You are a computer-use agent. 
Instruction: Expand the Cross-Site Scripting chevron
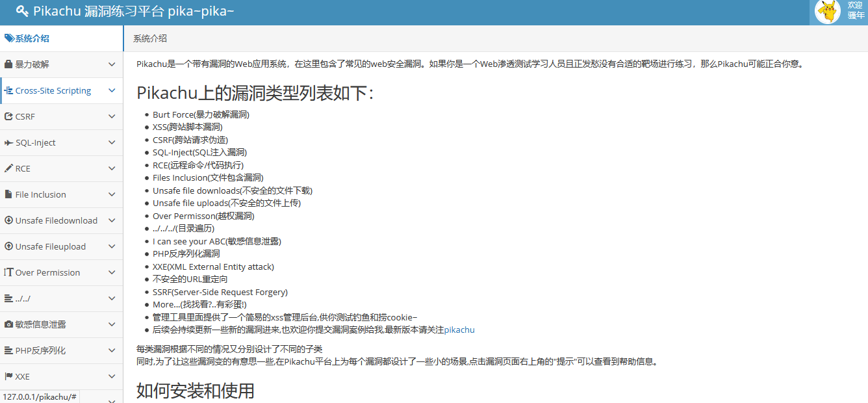point(112,90)
